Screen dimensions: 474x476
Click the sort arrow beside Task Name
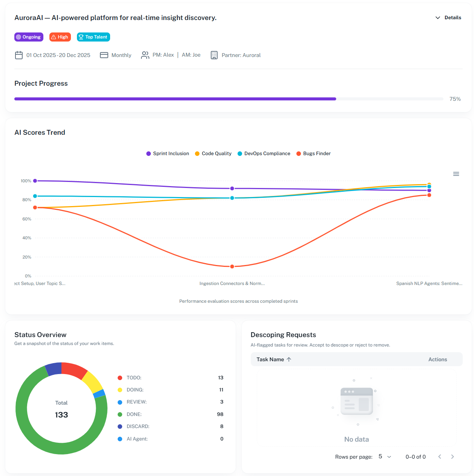click(x=289, y=359)
